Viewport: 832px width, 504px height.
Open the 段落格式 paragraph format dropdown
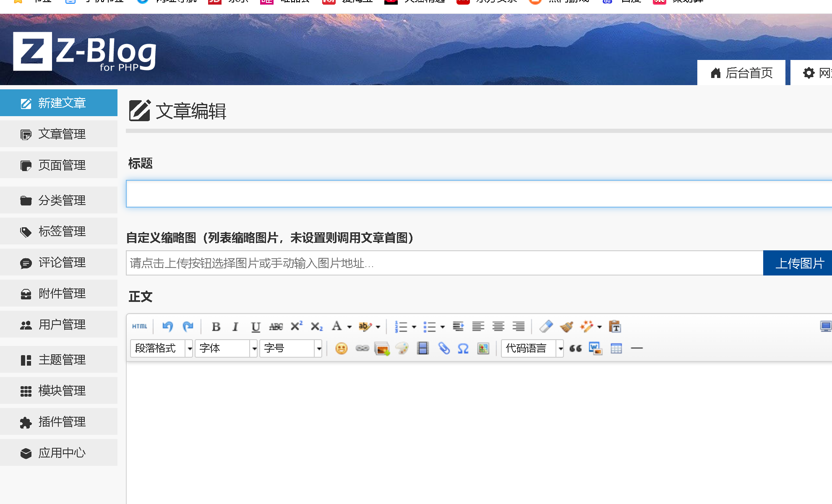[161, 348]
